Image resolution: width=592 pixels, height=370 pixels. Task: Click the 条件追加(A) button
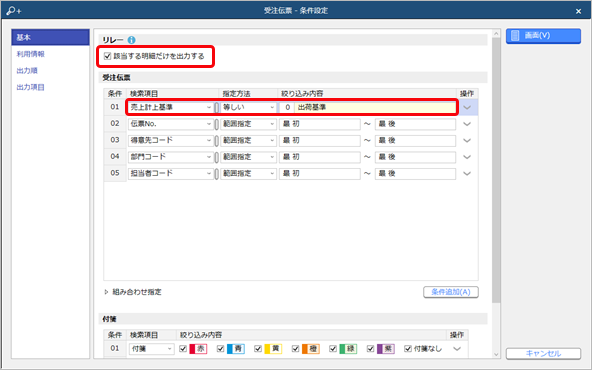(x=451, y=292)
